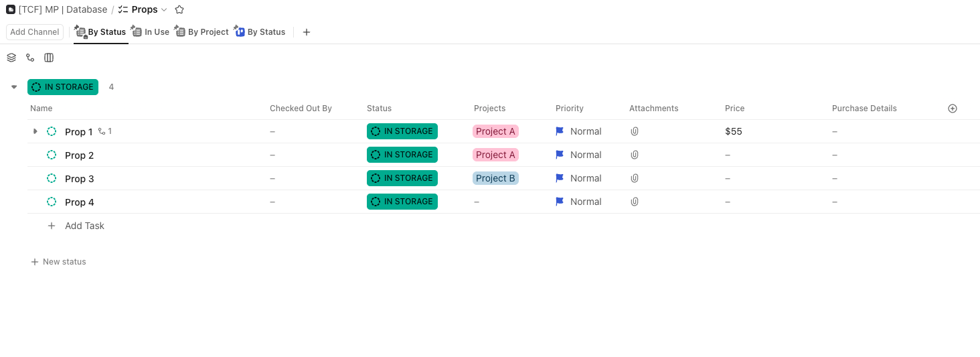This screenshot has width=980, height=357.
Task: Click the blue Project B tag on Prop 3
Action: (495, 178)
